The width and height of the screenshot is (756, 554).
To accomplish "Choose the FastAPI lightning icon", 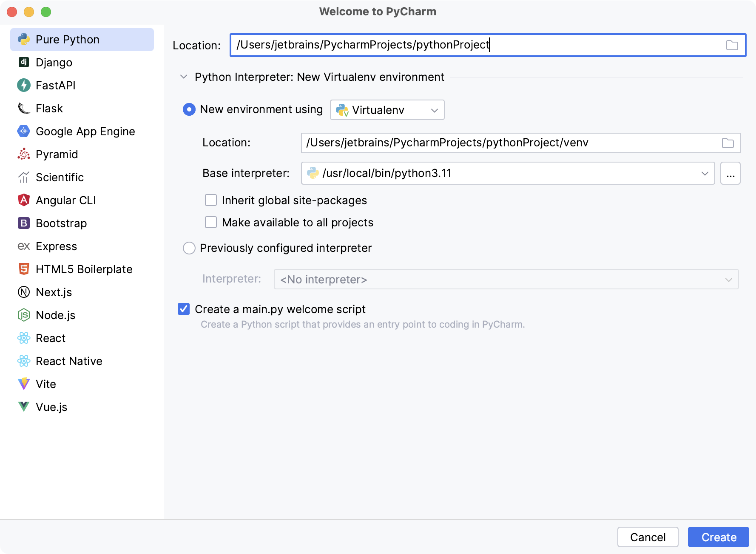I will pos(24,86).
